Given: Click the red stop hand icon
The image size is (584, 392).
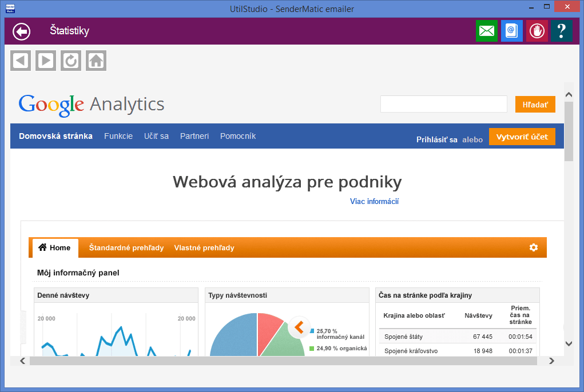Looking at the screenshot, I should click(x=537, y=31).
